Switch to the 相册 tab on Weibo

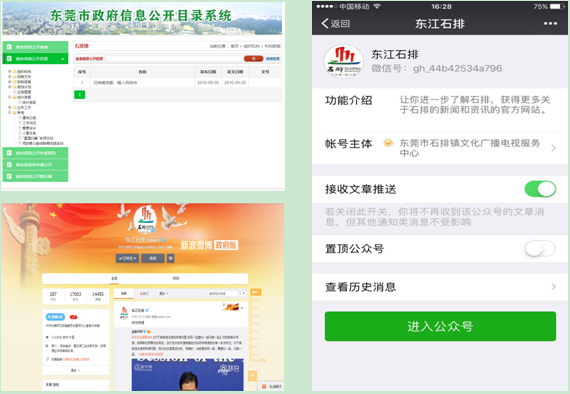tap(176, 278)
